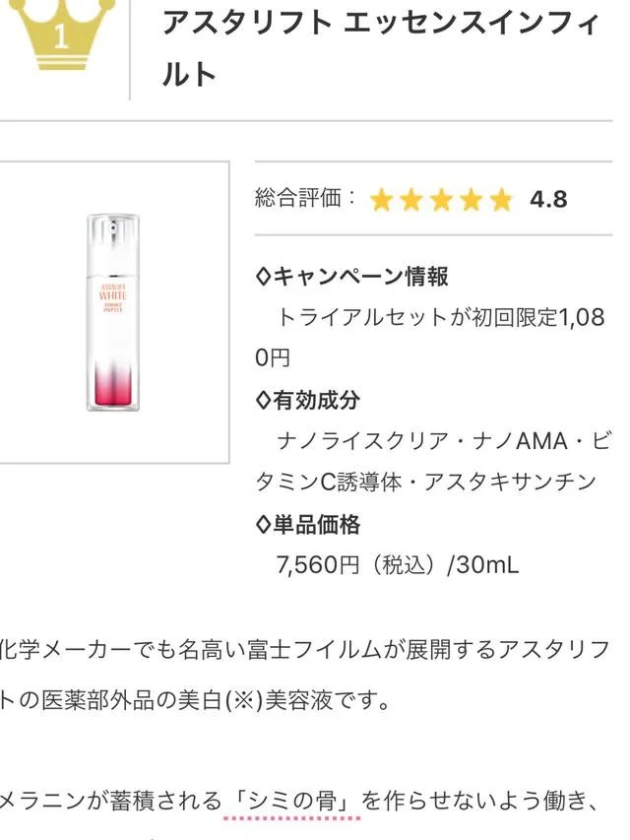Open the Astalift White bottle product image

pos(112,311)
